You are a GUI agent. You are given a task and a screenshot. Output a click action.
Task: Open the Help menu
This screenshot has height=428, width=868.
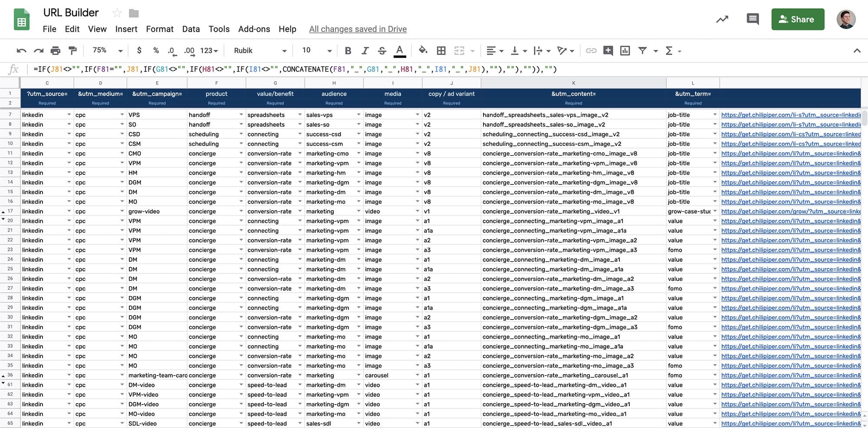coord(287,29)
